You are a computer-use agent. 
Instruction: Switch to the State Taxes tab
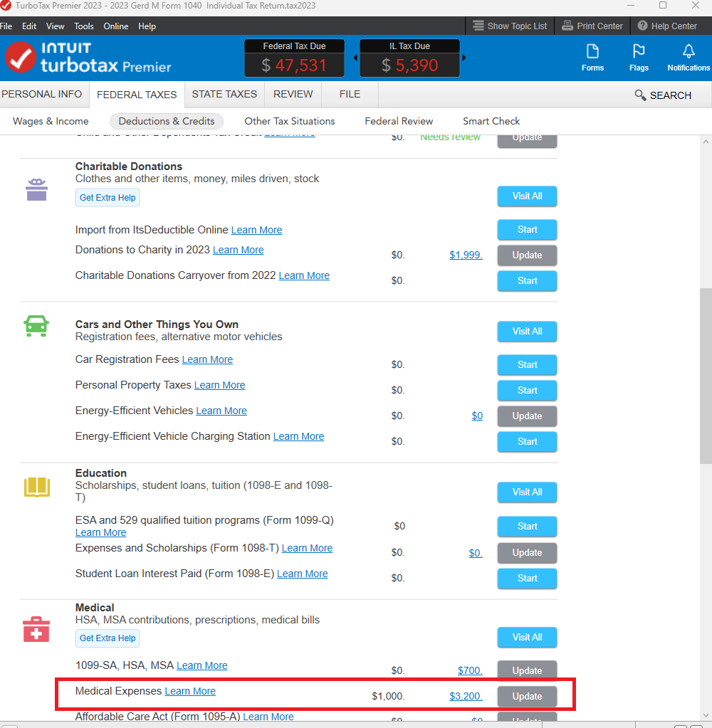pos(224,94)
